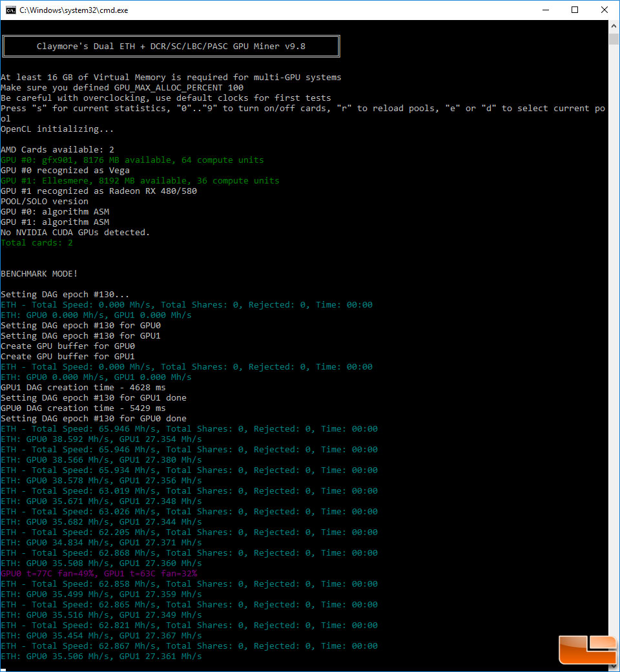Click the line "GPU0 35.499 Mh/s, GPU1 27.359 Mh/s"
The height and width of the screenshot is (672, 620).
[x=101, y=594]
